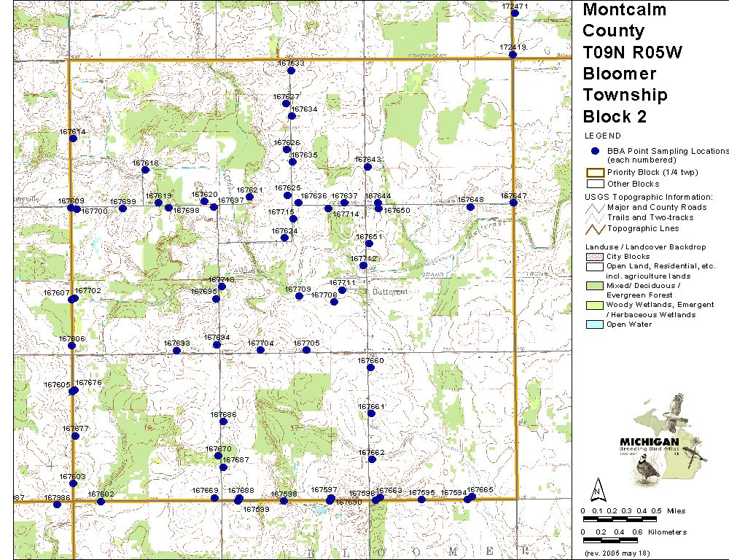Select the City Blocks legend swatch
Screen dimensions: 729x560
point(595,257)
